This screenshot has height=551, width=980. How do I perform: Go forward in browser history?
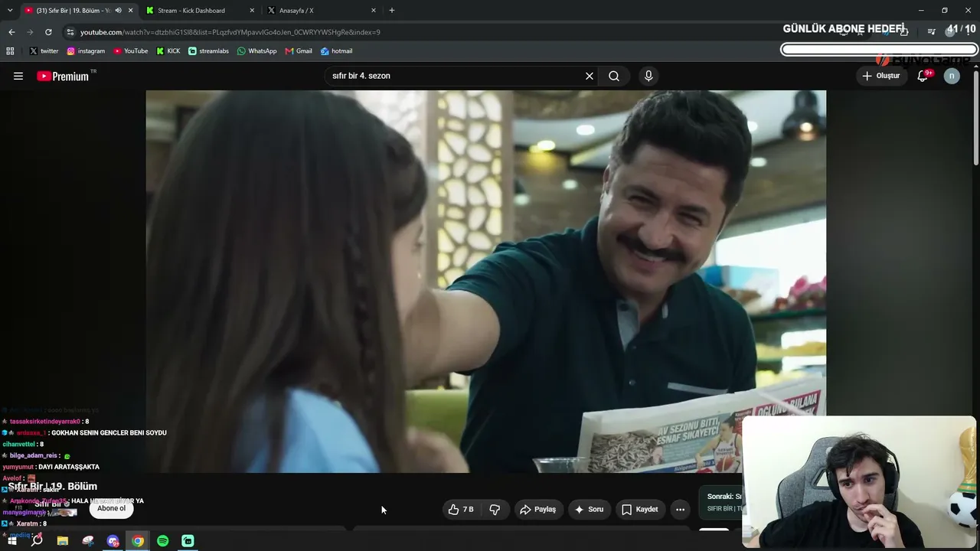point(30,32)
